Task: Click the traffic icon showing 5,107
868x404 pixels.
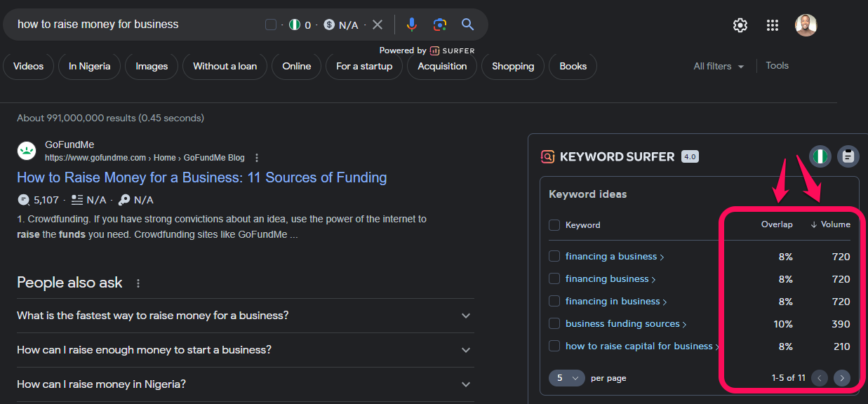Action: click(x=23, y=200)
